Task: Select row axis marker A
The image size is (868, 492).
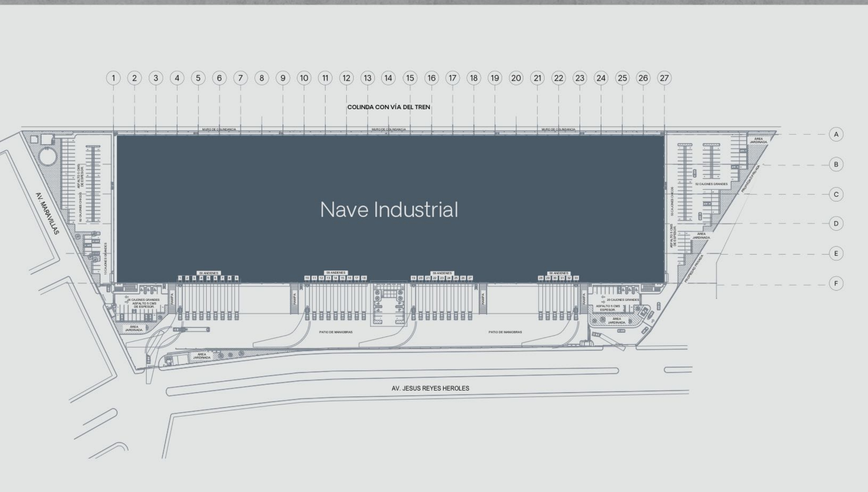Action: pos(836,134)
